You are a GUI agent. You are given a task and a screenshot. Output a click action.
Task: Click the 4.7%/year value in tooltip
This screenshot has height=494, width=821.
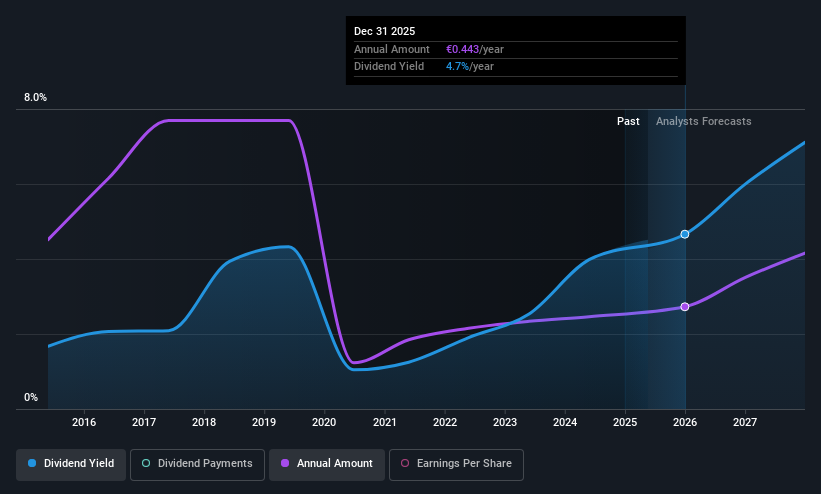(470, 67)
